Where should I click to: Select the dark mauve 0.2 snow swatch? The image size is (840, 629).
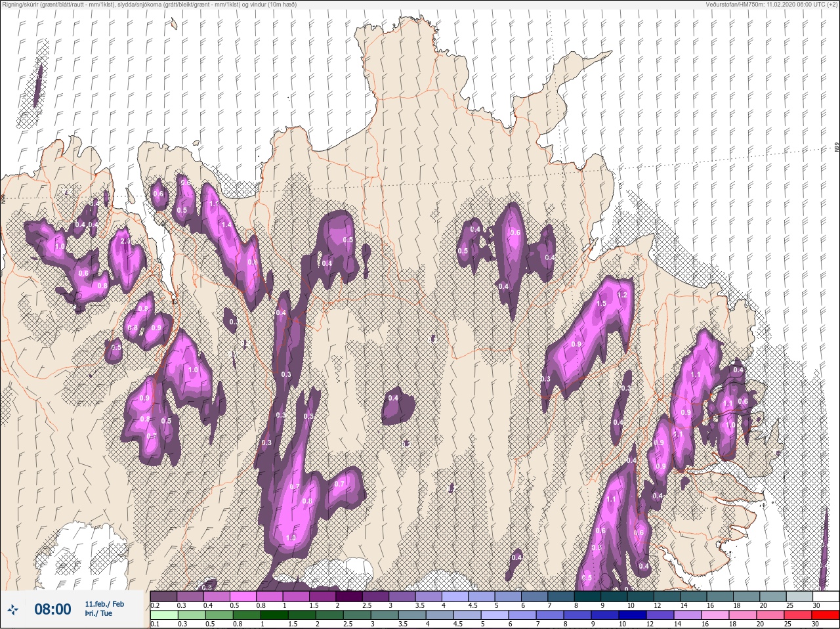coord(163,596)
